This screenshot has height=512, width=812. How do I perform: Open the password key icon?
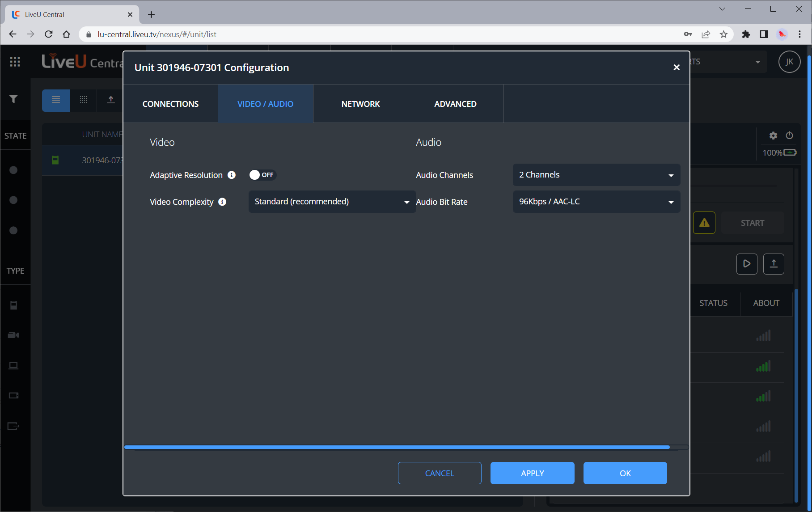(x=688, y=34)
